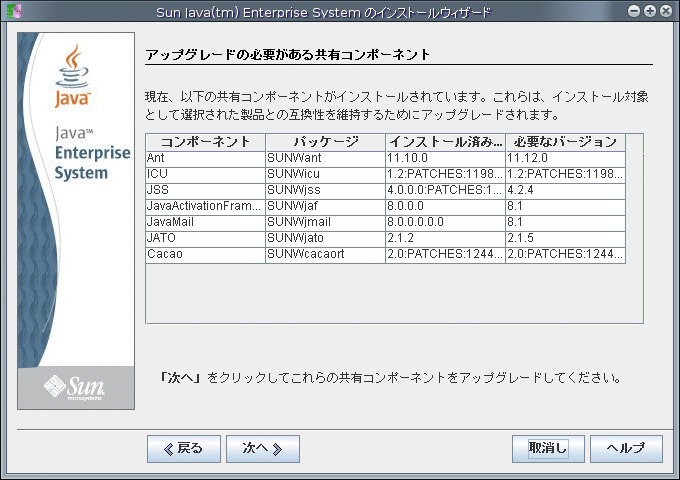Select the JavaActivationFram... cell
The image size is (680, 480).
tap(206, 206)
